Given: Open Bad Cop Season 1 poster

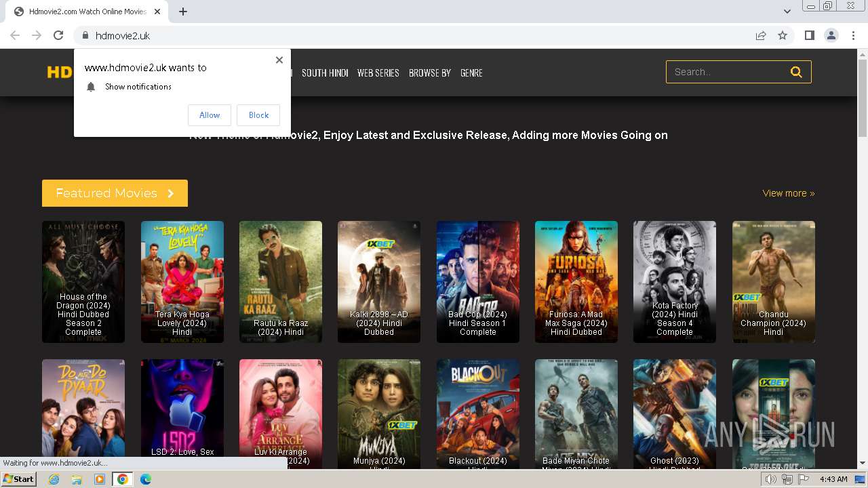Looking at the screenshot, I should (x=478, y=282).
